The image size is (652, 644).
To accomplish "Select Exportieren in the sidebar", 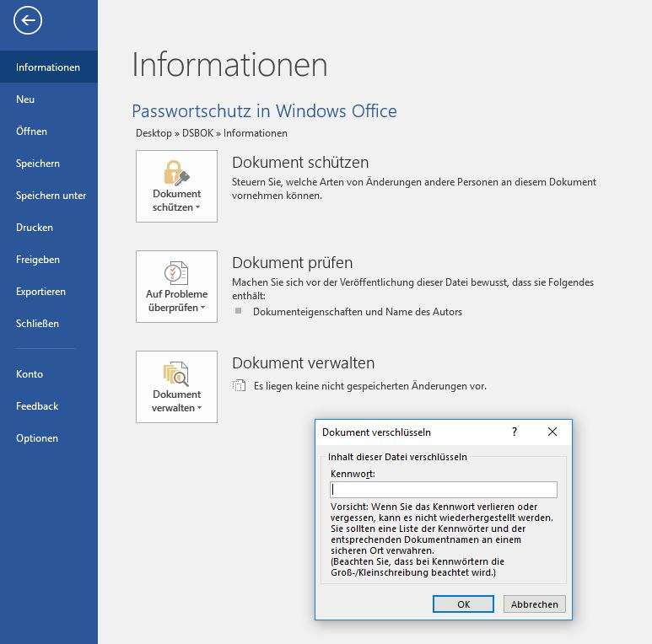I will click(49, 292).
